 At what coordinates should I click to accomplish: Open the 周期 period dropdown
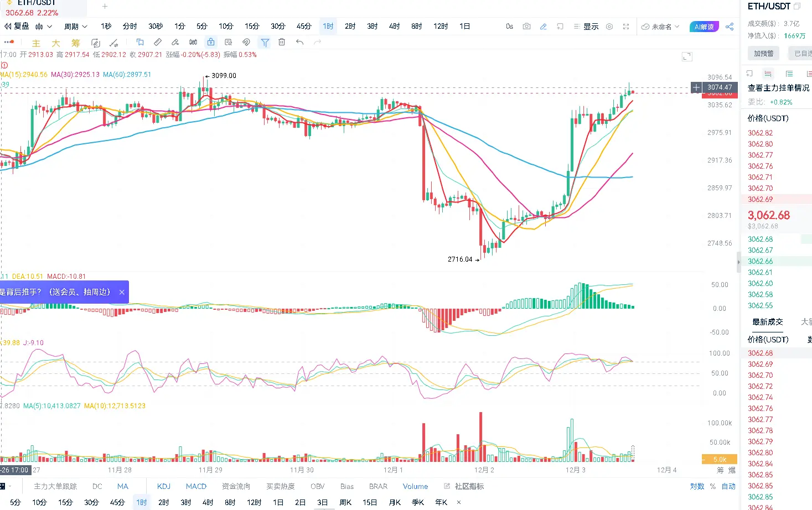click(x=75, y=26)
